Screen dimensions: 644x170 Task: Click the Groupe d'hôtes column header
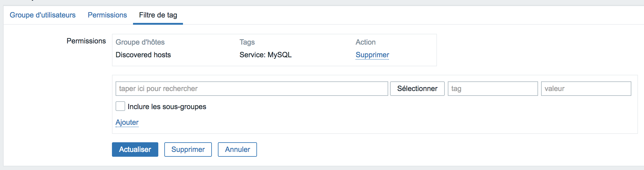click(140, 42)
